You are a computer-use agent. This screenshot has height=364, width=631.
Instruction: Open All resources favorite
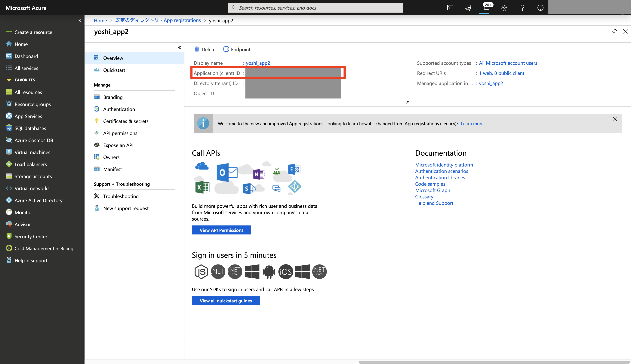coord(24,92)
